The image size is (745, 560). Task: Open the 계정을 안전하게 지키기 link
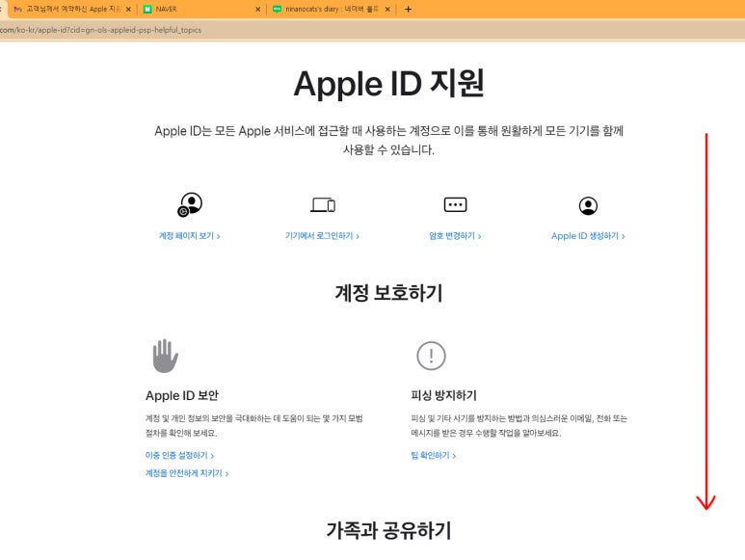coord(187,473)
